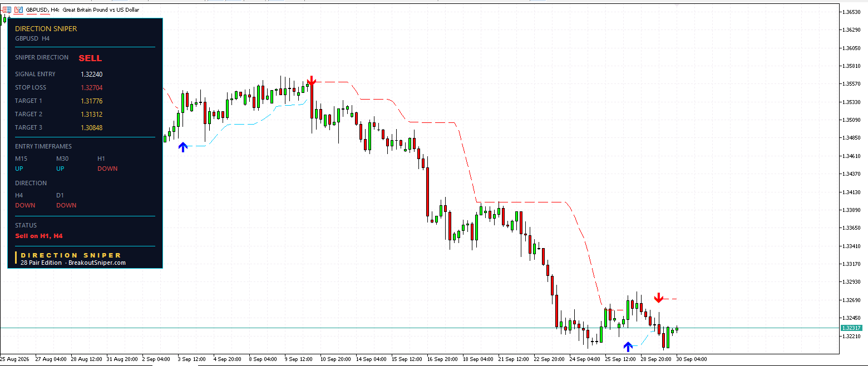Click the UP status under M30

pos(61,169)
